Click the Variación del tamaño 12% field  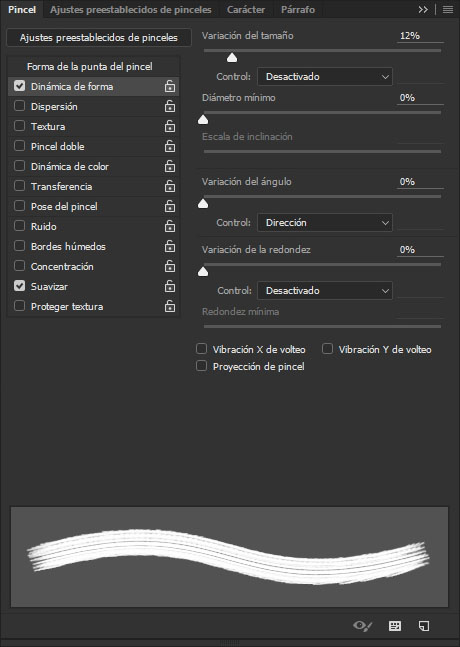420,36
